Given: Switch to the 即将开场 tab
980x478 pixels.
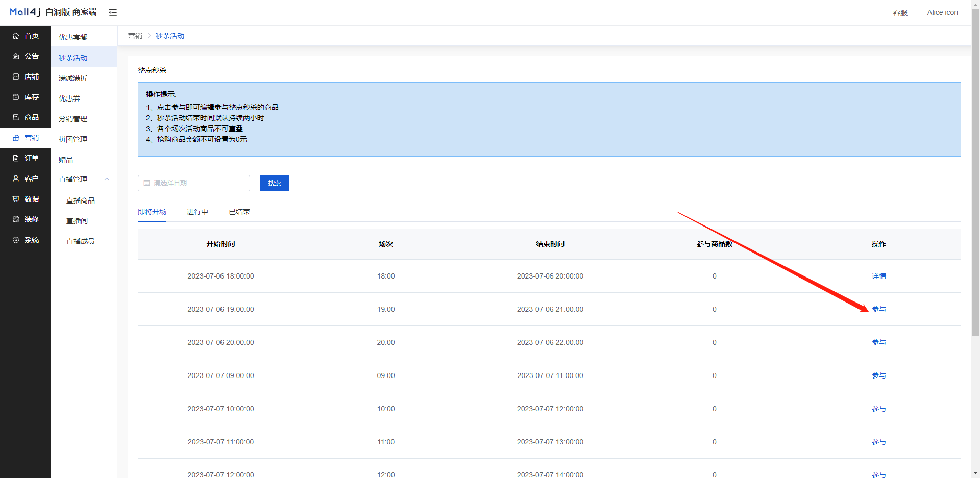Looking at the screenshot, I should click(x=152, y=212).
